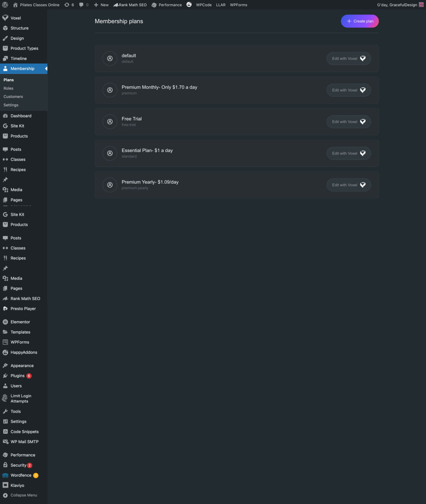Edit the Premium Yearly plan with Voxel
426x504 pixels.
[348, 185]
